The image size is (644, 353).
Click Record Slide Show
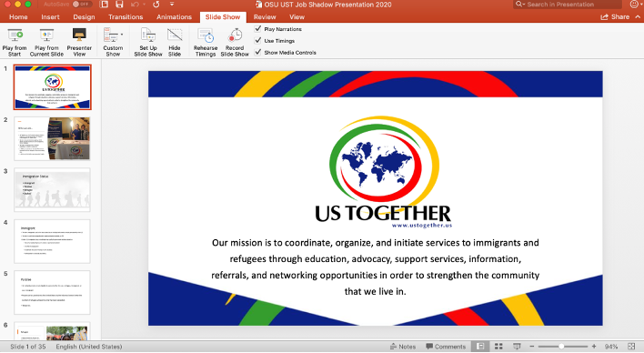click(x=235, y=43)
